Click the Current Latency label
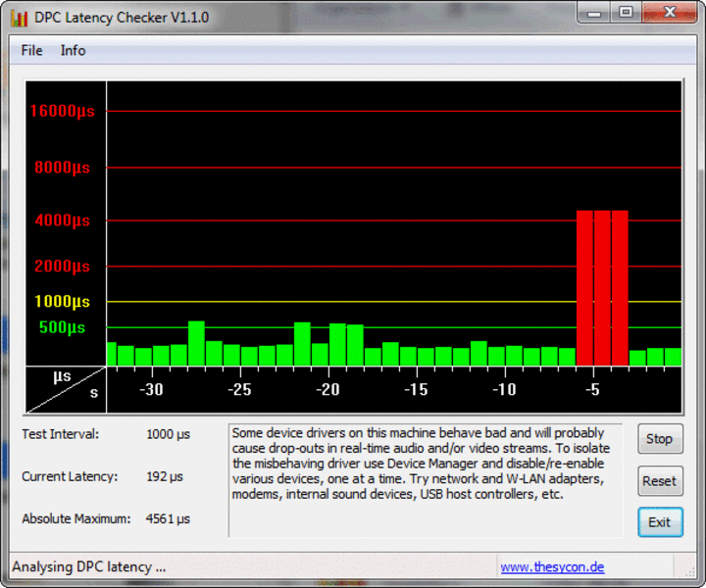Viewport: 706px width, 588px height. (x=70, y=476)
